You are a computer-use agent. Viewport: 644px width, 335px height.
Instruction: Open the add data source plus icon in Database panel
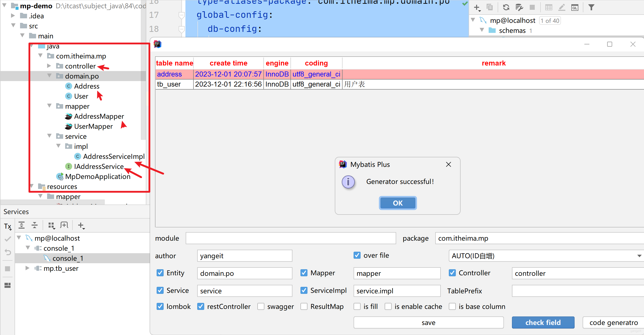(477, 8)
